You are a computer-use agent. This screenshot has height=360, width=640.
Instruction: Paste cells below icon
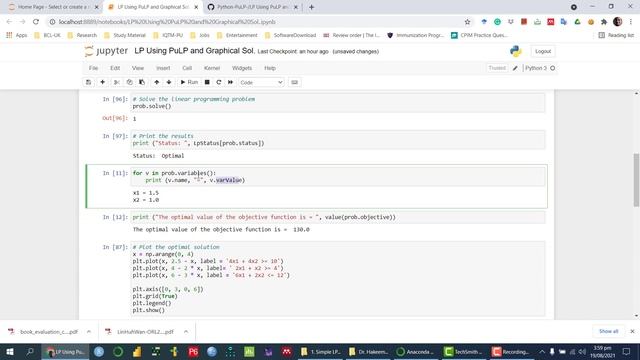142,82
